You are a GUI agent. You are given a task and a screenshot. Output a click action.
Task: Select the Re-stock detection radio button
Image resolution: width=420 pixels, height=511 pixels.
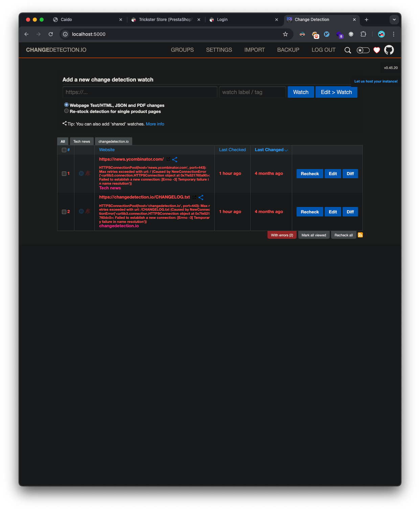tap(66, 111)
